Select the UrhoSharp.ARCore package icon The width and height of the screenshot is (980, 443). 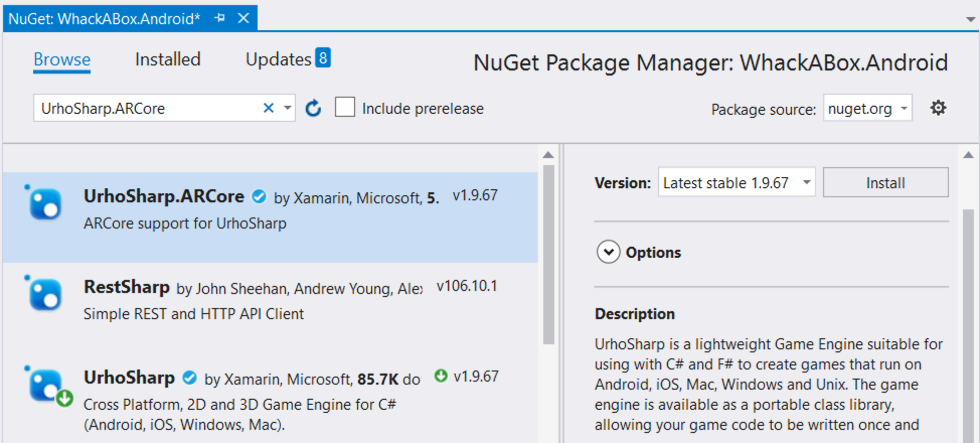44,203
